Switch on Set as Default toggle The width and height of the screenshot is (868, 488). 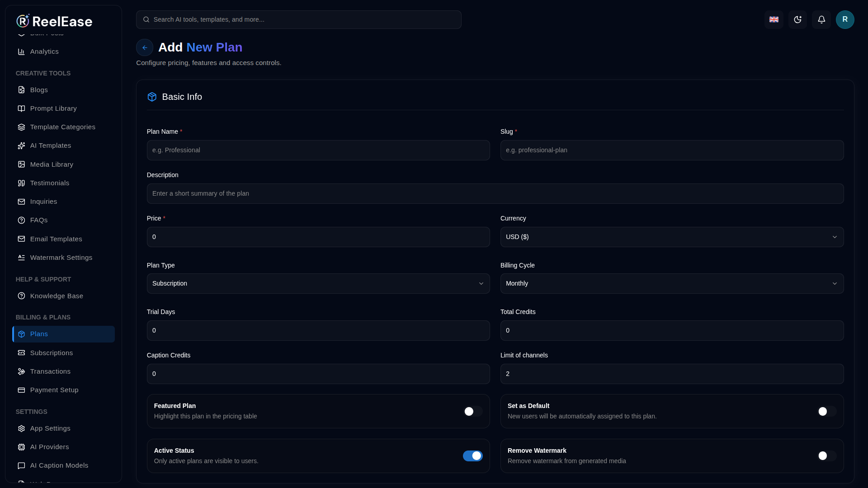tap(827, 411)
